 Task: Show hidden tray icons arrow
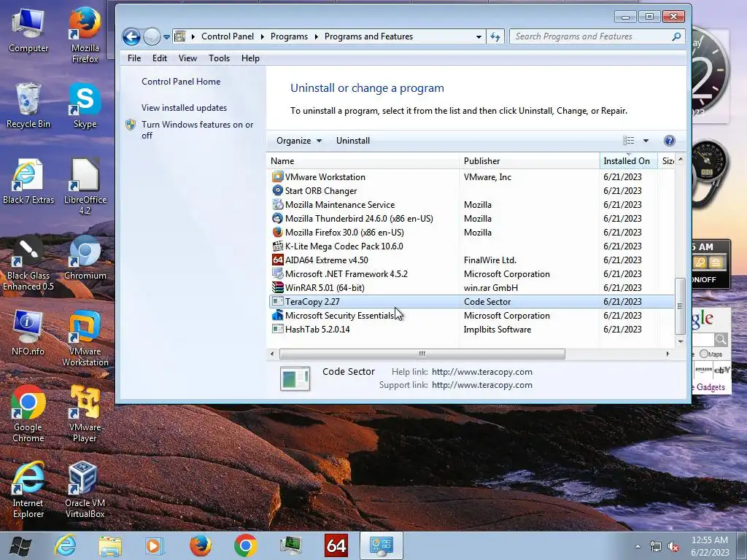click(x=638, y=546)
